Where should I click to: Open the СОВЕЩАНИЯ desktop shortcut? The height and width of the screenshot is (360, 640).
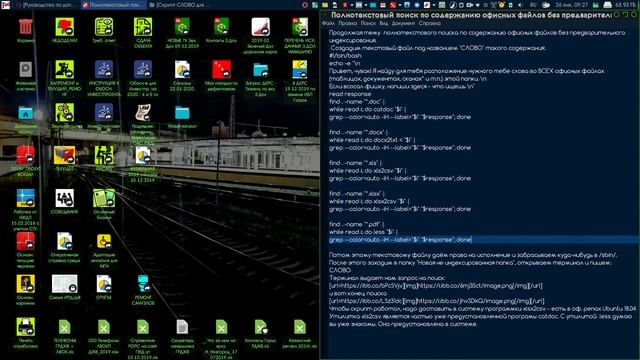coord(64,199)
